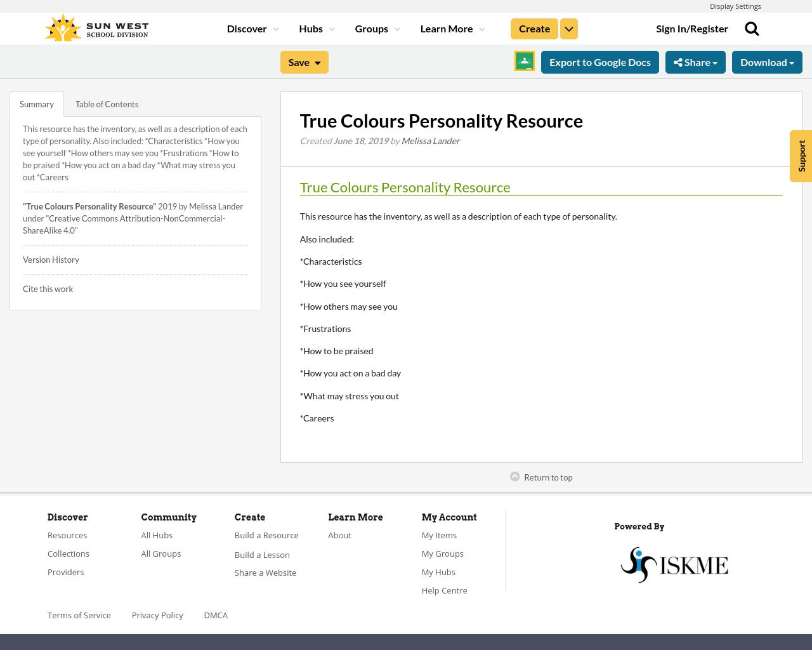This screenshot has width=812, height=650.
Task: Expand the Hubs navigation chevron
Action: tap(331, 28)
